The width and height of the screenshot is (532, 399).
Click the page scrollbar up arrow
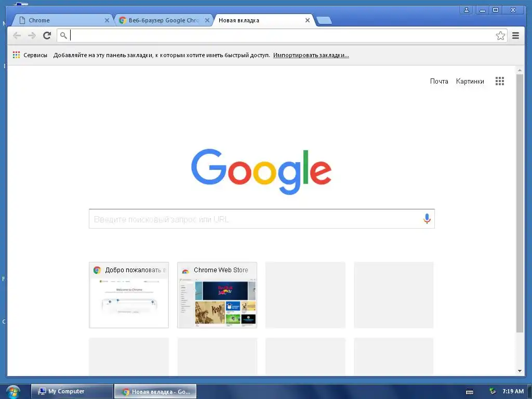520,70
